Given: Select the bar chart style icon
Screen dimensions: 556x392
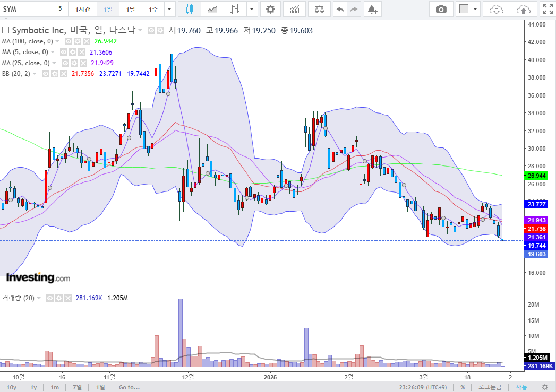Looking at the screenshot, I should 234,9.
